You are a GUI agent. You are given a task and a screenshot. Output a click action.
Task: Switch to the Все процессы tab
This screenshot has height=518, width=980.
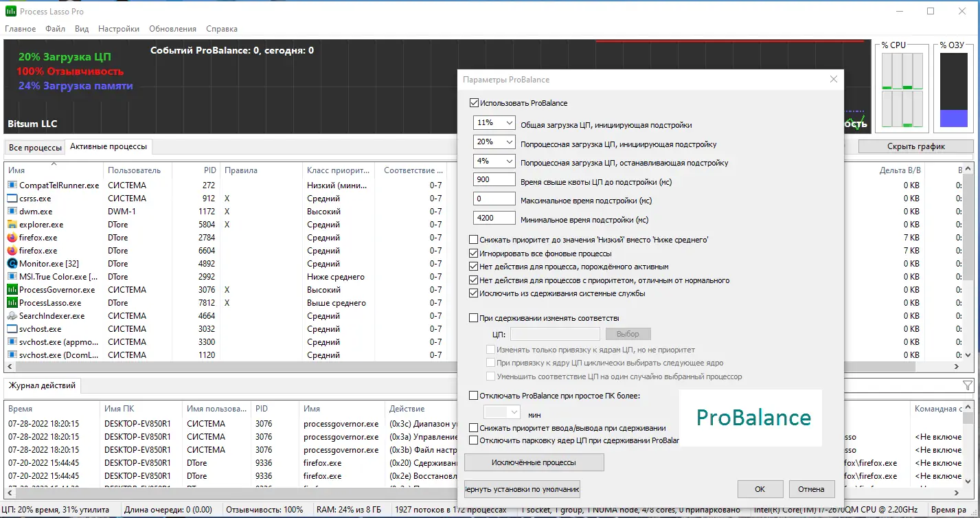pos(35,148)
